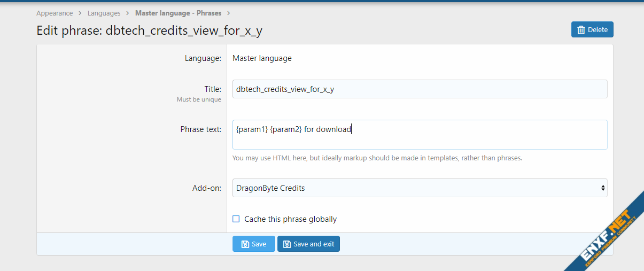Click the chevron after Master language - Phrases
The width and height of the screenshot is (644, 271).
[x=228, y=13]
